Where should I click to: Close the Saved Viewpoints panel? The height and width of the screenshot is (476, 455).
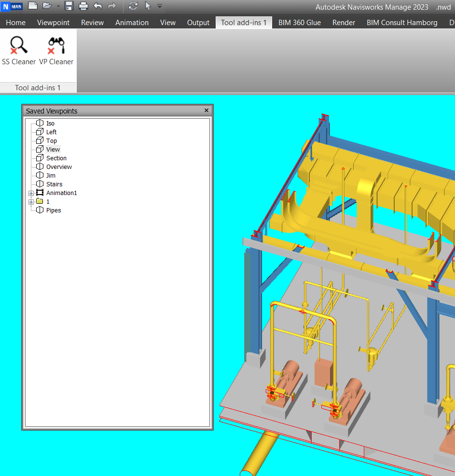point(207,111)
